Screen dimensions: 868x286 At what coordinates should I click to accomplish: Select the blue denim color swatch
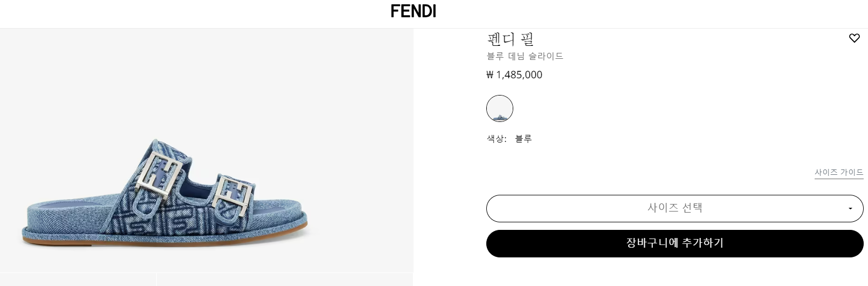(x=499, y=108)
